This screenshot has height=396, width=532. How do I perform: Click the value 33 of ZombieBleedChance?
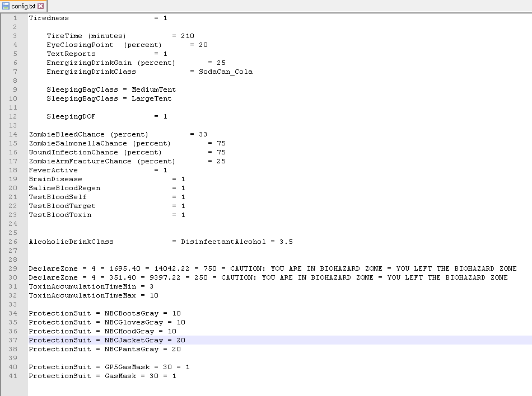coord(203,134)
